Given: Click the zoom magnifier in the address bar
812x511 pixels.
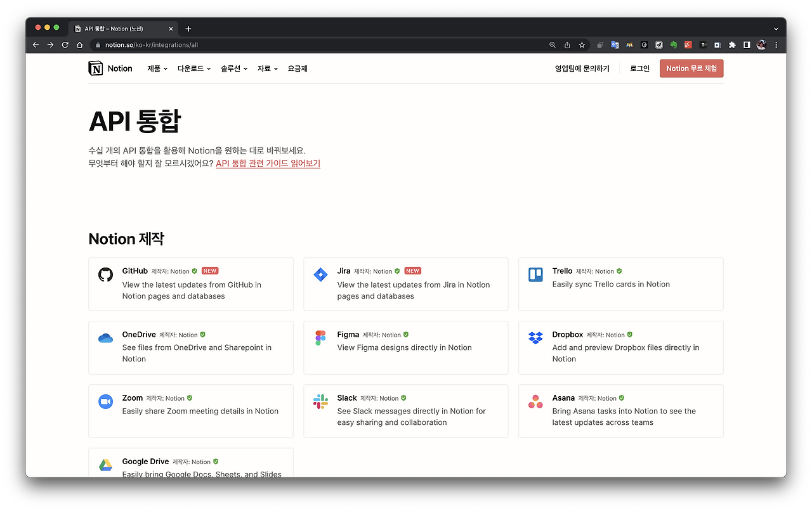Looking at the screenshot, I should [553, 45].
